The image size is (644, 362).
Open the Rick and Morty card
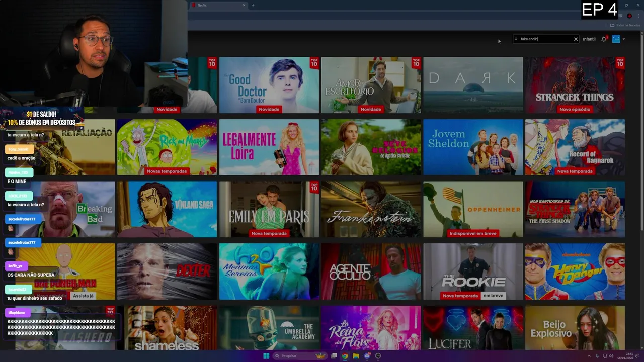coord(167,147)
